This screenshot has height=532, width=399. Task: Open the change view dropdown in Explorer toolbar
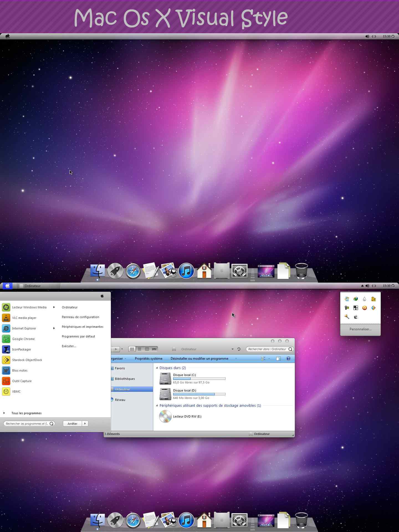tap(269, 359)
